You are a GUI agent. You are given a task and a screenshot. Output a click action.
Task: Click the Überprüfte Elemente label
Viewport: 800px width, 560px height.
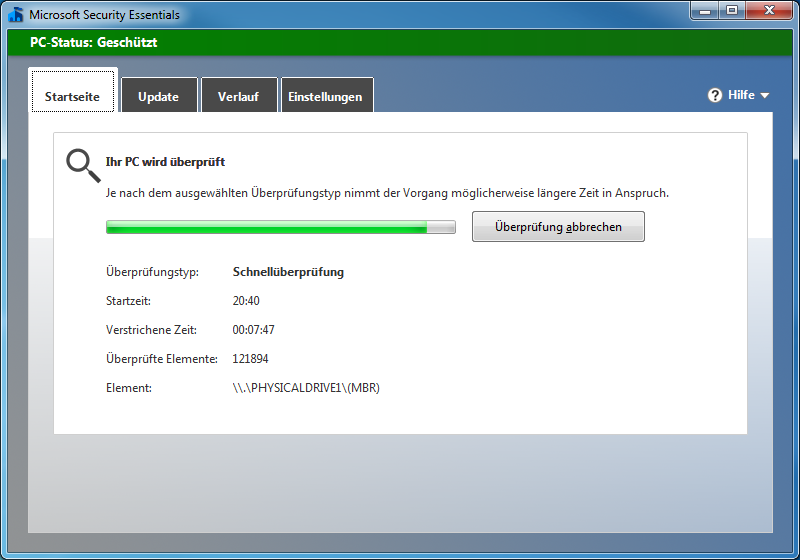click(x=162, y=359)
